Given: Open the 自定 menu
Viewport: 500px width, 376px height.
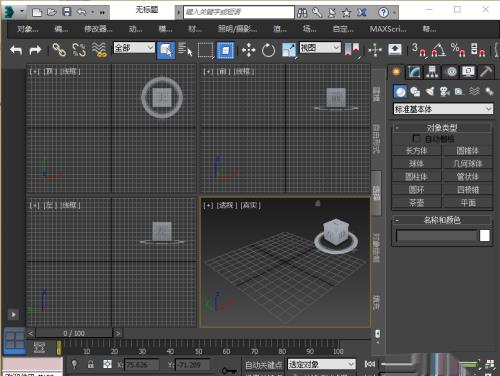Looking at the screenshot, I should [x=343, y=29].
